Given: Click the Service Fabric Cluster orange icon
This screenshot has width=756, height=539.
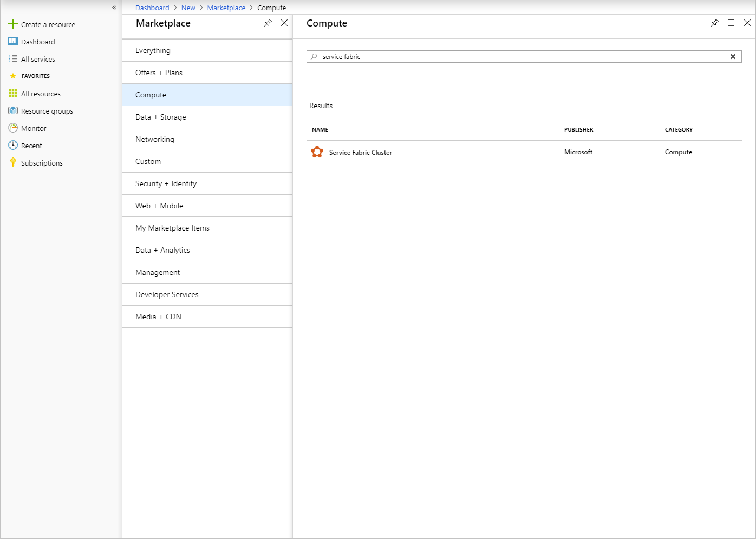Looking at the screenshot, I should 317,152.
